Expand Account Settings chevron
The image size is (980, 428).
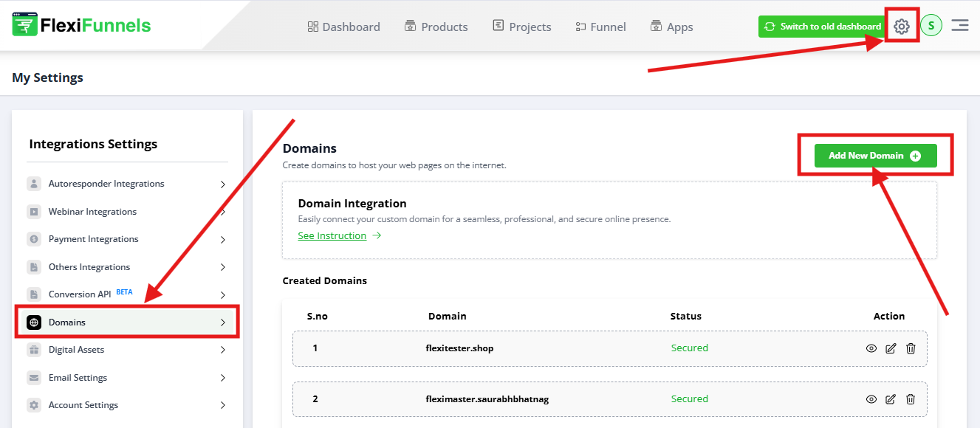[223, 406]
